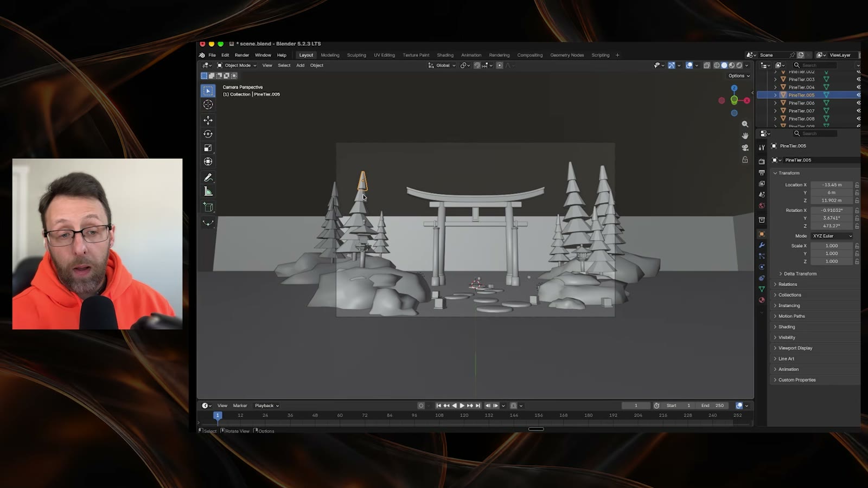Click the End frame 250 field
868x488 pixels.
point(713,406)
